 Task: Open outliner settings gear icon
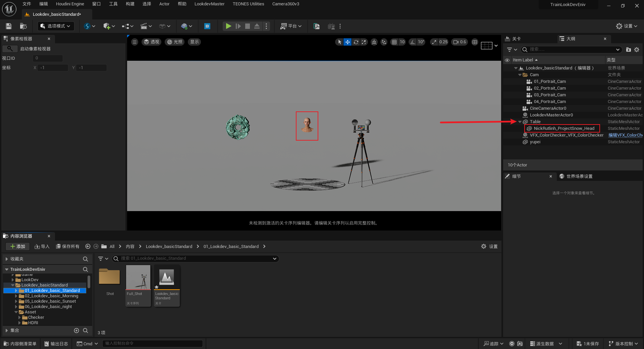point(637,50)
